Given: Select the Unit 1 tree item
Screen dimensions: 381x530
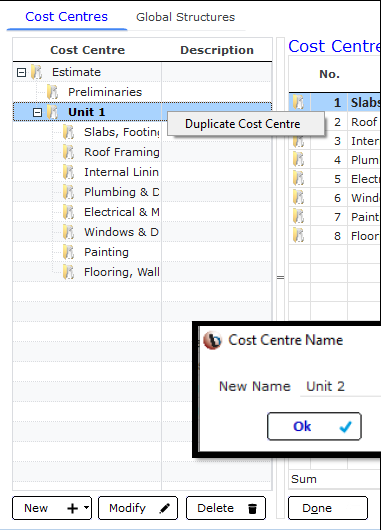Looking at the screenshot, I should pos(87,112).
